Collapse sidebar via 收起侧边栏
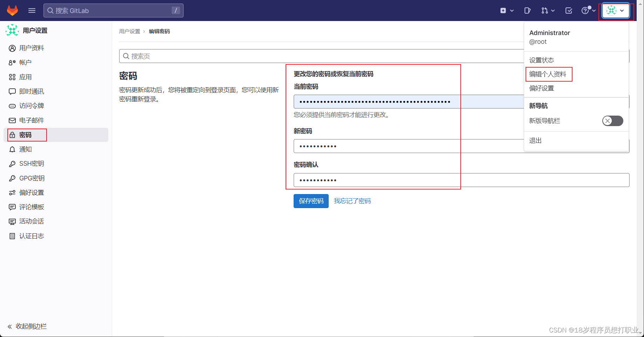 [x=27, y=326]
